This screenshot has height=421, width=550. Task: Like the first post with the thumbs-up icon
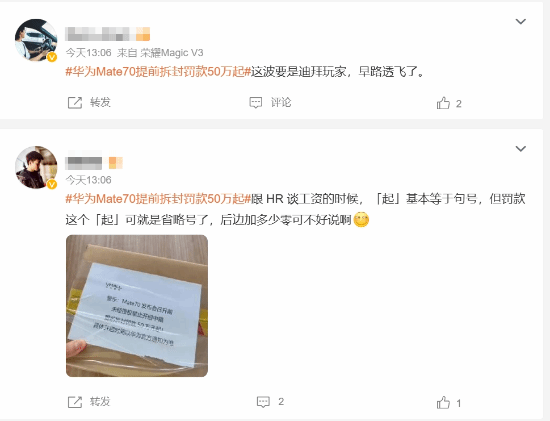443,103
